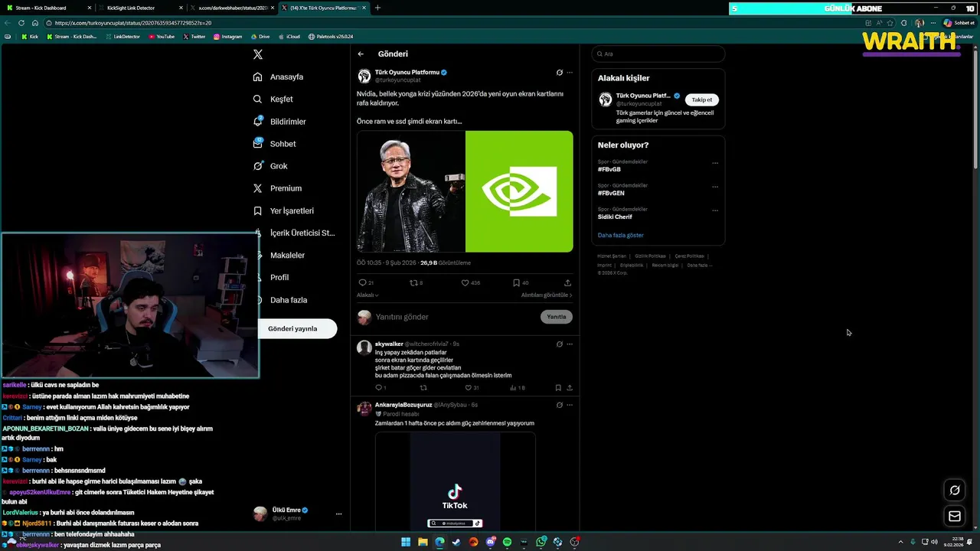Open the Nvidia post image
The width and height of the screenshot is (980, 551).
(465, 191)
